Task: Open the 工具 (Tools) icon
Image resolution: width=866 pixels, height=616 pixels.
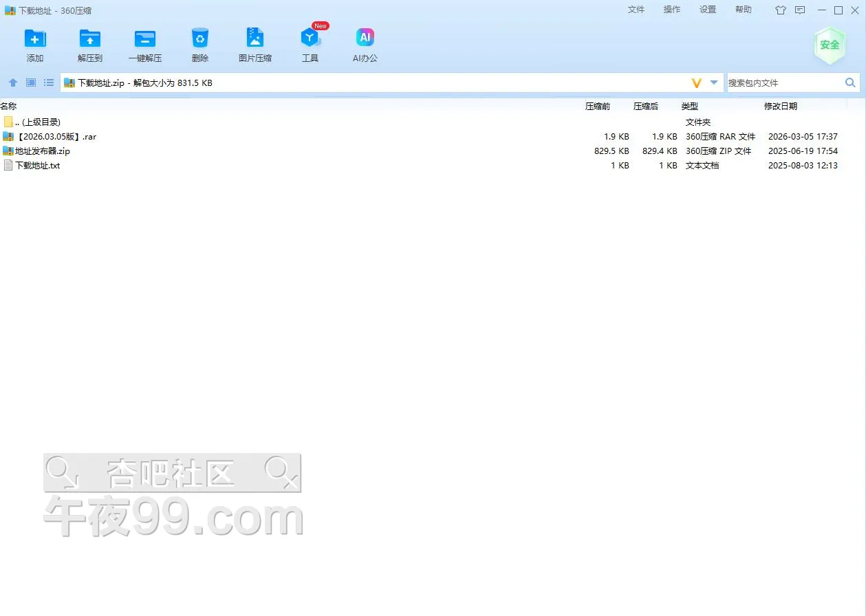Action: point(310,39)
